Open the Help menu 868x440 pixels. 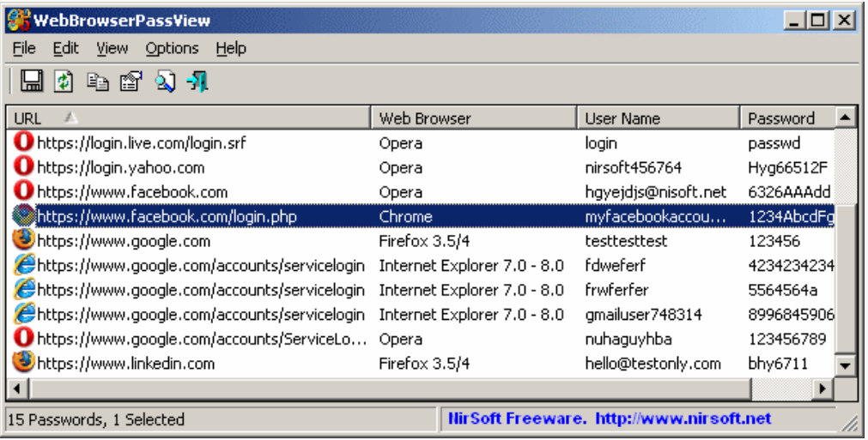pos(231,49)
